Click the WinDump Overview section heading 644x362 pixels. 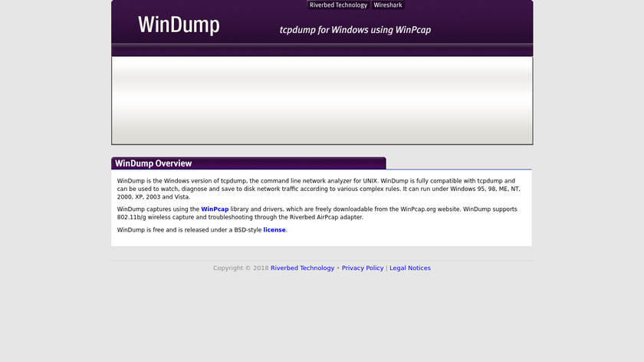pos(153,163)
